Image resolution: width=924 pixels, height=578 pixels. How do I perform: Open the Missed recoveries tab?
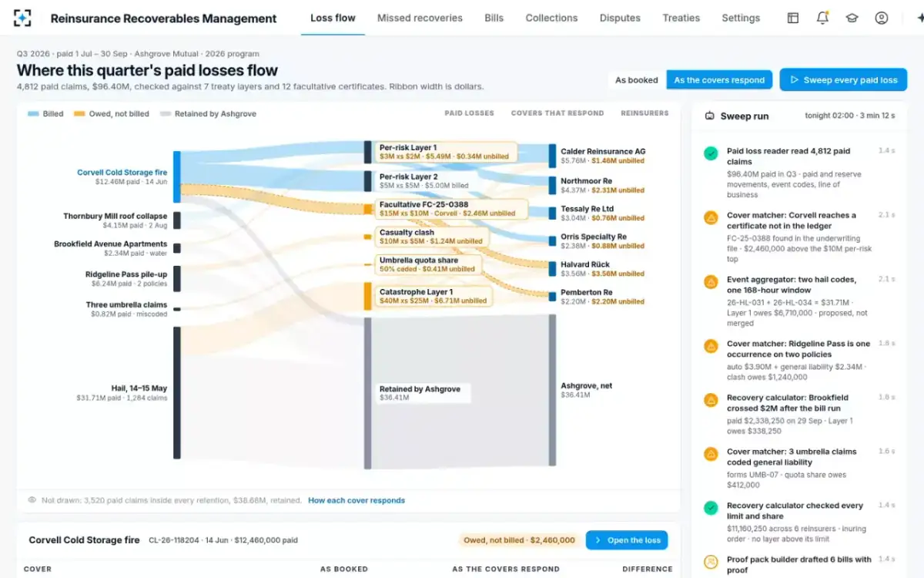click(420, 18)
